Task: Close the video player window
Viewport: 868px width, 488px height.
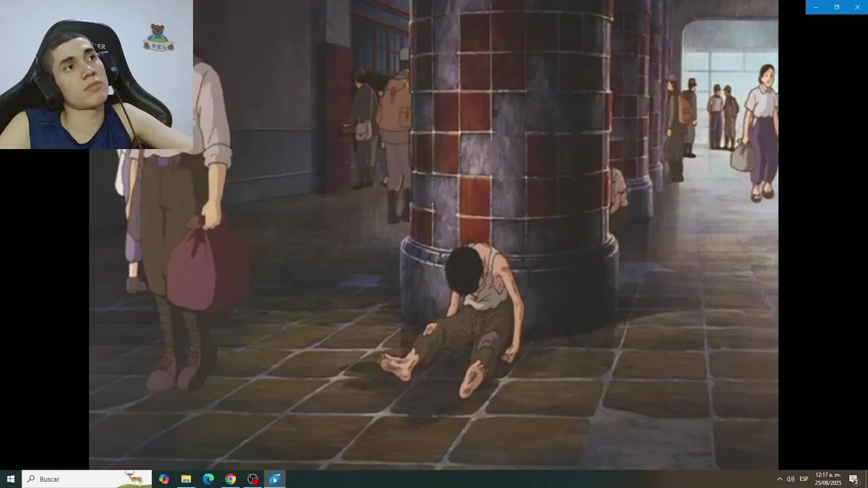Action: (857, 7)
